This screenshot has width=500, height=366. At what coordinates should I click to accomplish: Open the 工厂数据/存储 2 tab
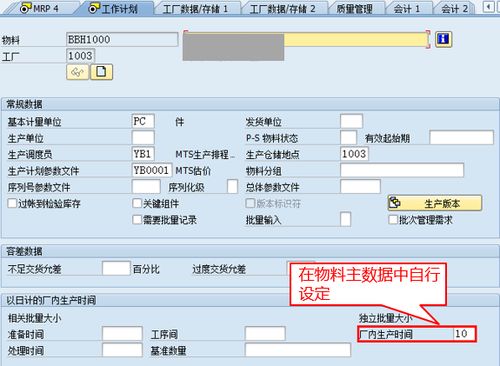click(283, 9)
